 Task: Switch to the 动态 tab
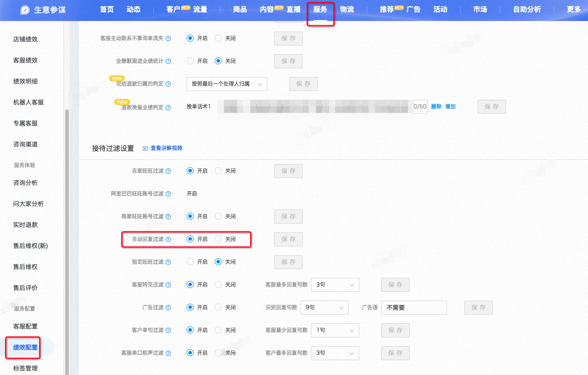[134, 9]
